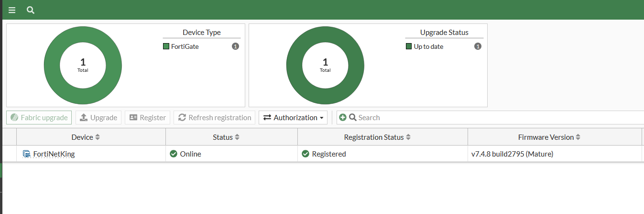Click the FortiNetKing device icon
Viewport: 644px width, 214px height.
[27, 154]
